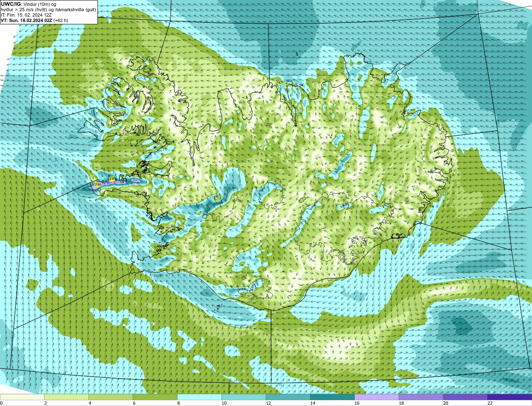Click the '6' tick label on the scale
Image resolution: width=532 pixels, height=406 pixels.
[x=134, y=403]
